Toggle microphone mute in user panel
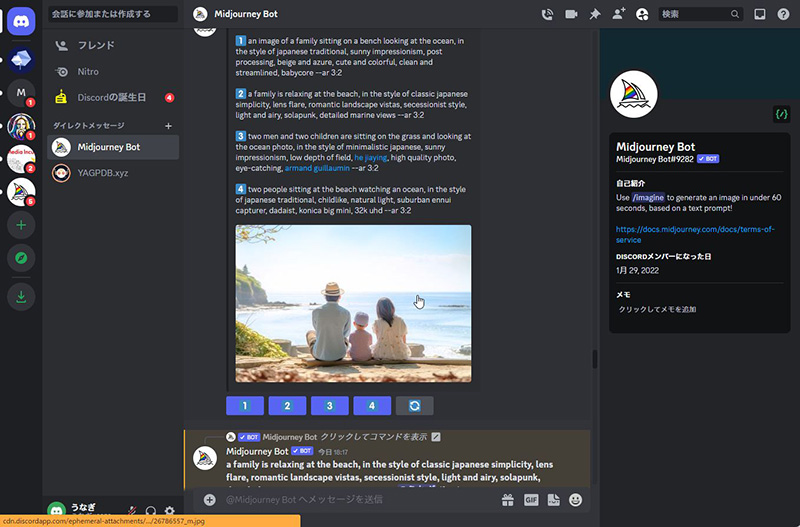This screenshot has width=800, height=527. [x=131, y=511]
